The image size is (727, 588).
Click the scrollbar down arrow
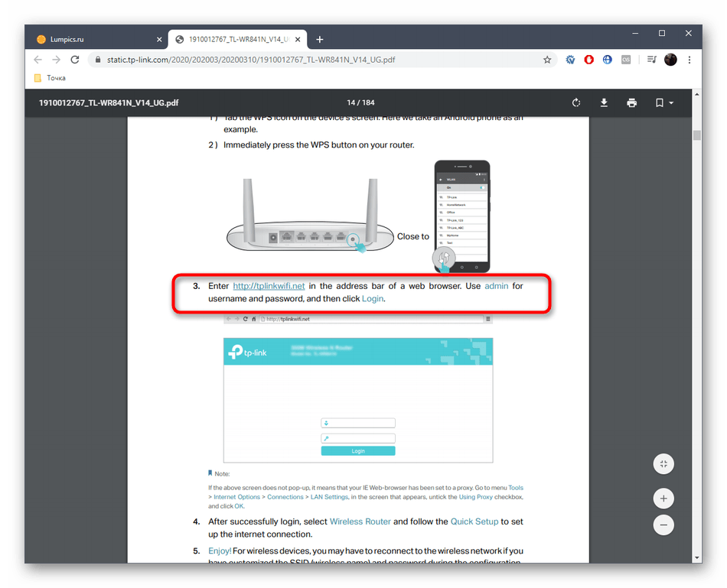pos(696,558)
